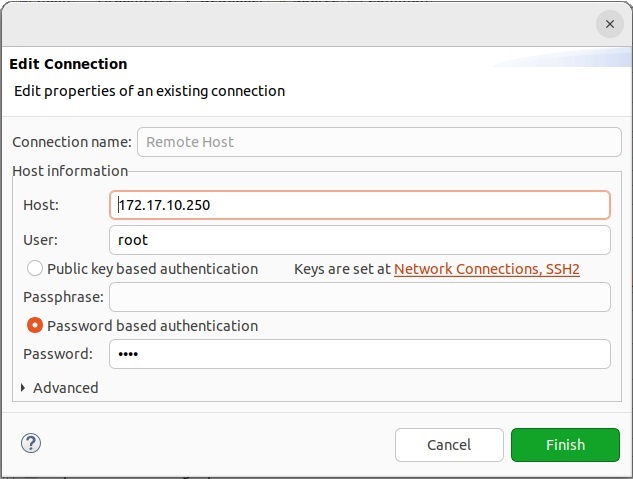Close the Edit Connection dialog
633x479 pixels.
click(x=609, y=24)
